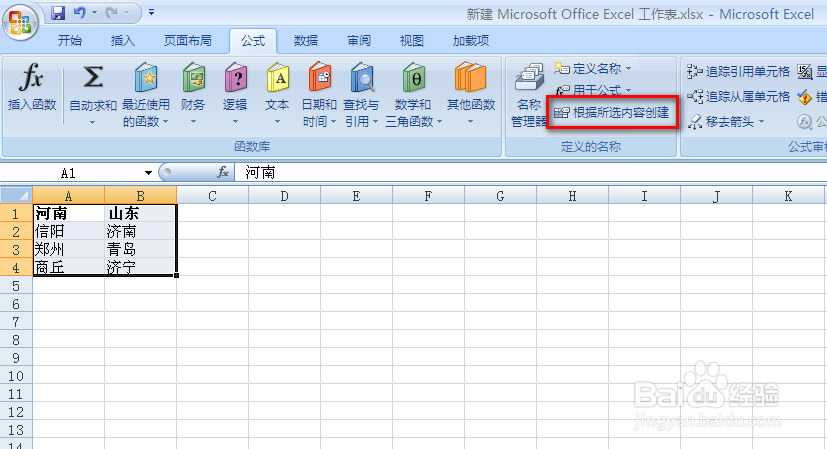Click the Name Box showing A1
This screenshot has height=449, width=827.
point(71,173)
